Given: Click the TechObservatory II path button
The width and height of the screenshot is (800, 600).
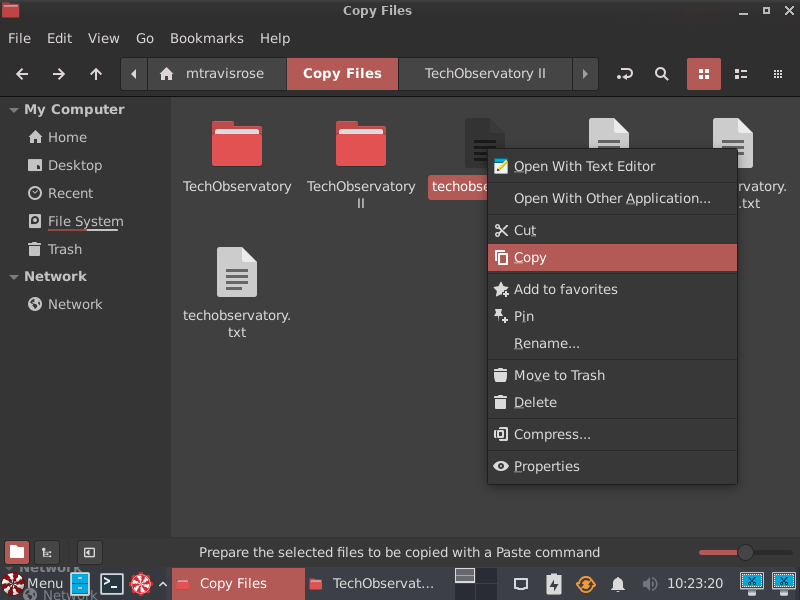Looking at the screenshot, I should click(x=484, y=73).
